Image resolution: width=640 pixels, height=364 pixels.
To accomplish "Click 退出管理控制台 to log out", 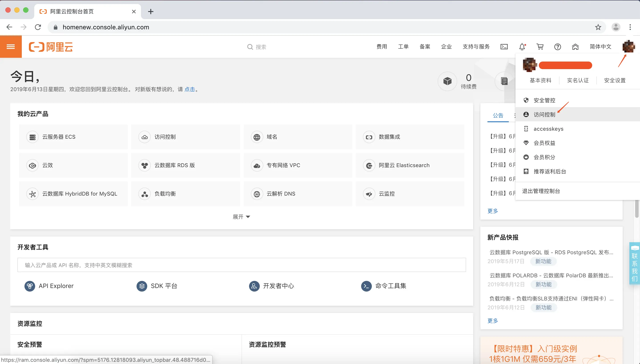I will pyautogui.click(x=541, y=191).
